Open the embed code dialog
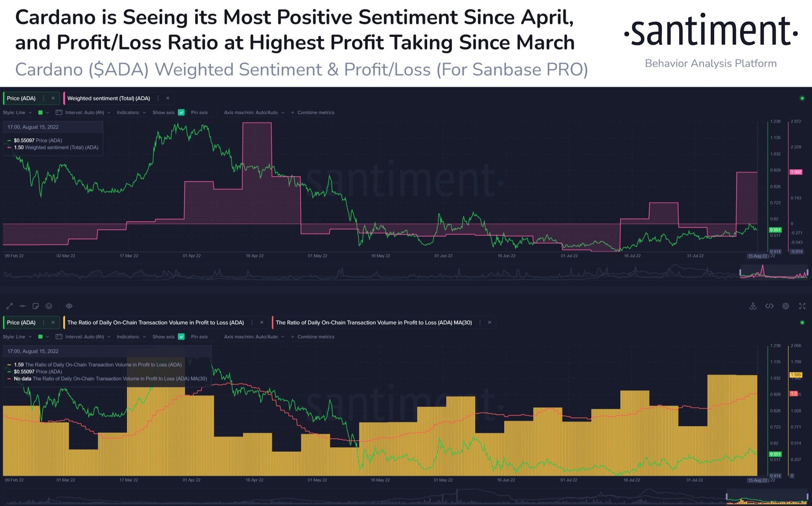 769,306
